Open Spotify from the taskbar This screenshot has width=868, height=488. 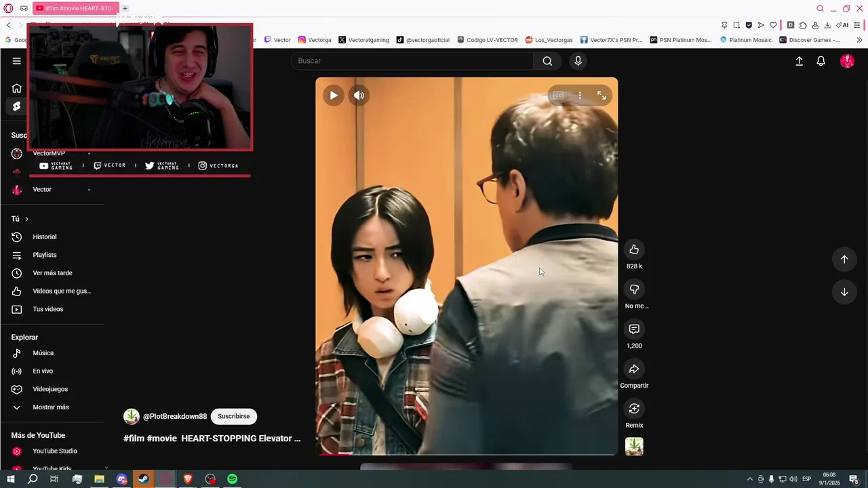click(x=233, y=479)
